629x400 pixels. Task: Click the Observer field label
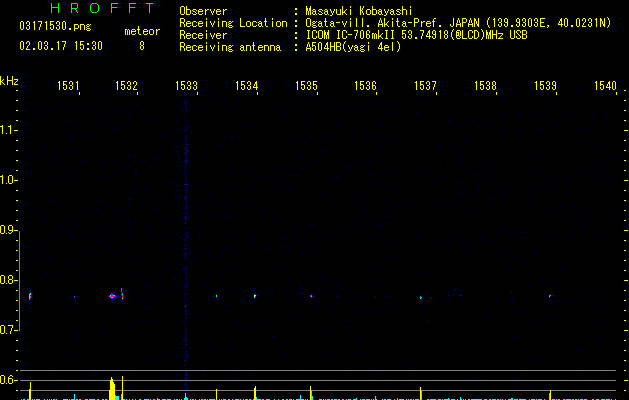click(203, 11)
